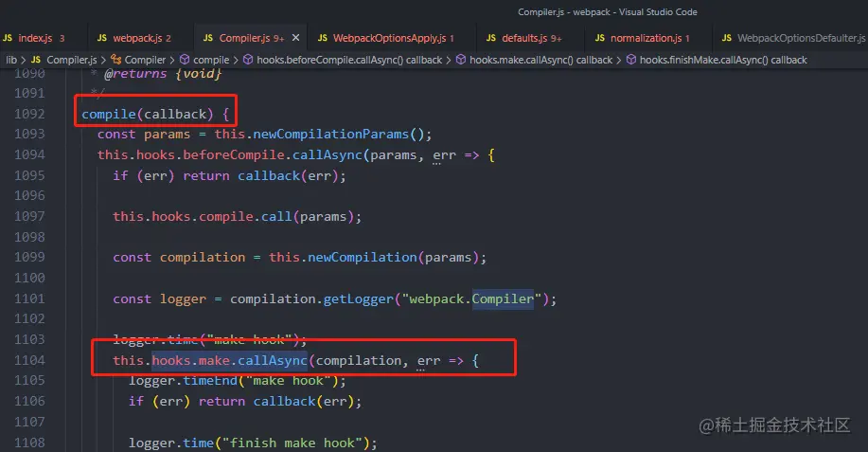Select the Compiler.js tab
This screenshot has height=452, width=868.
(244, 38)
